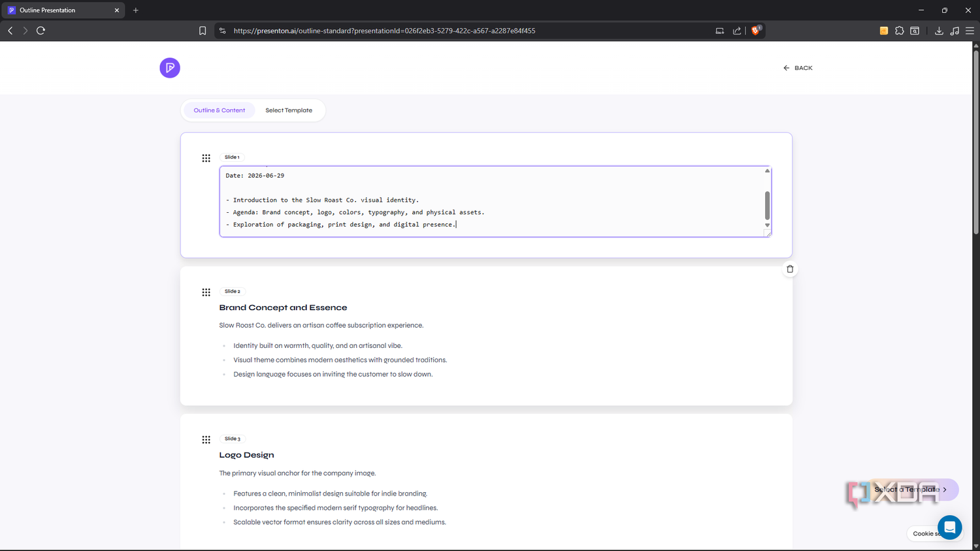Click the screen cast icon in address bar

click(x=719, y=31)
